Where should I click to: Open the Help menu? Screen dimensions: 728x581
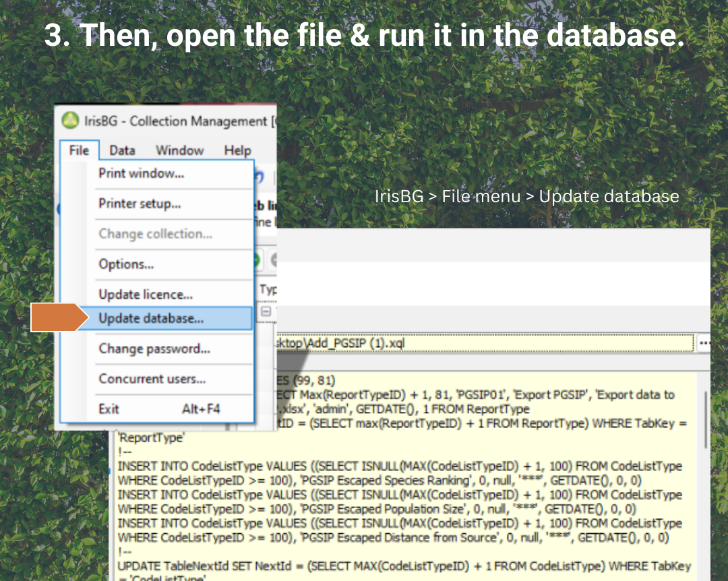tap(237, 150)
